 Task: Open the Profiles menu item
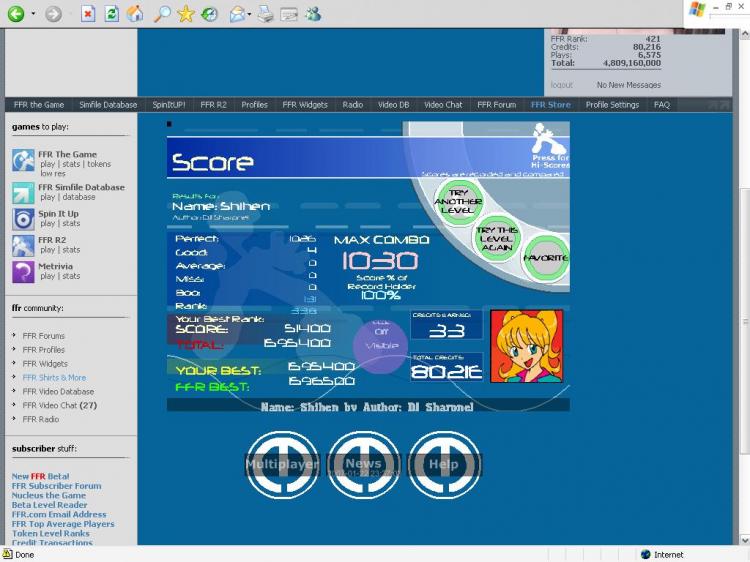[x=254, y=105]
